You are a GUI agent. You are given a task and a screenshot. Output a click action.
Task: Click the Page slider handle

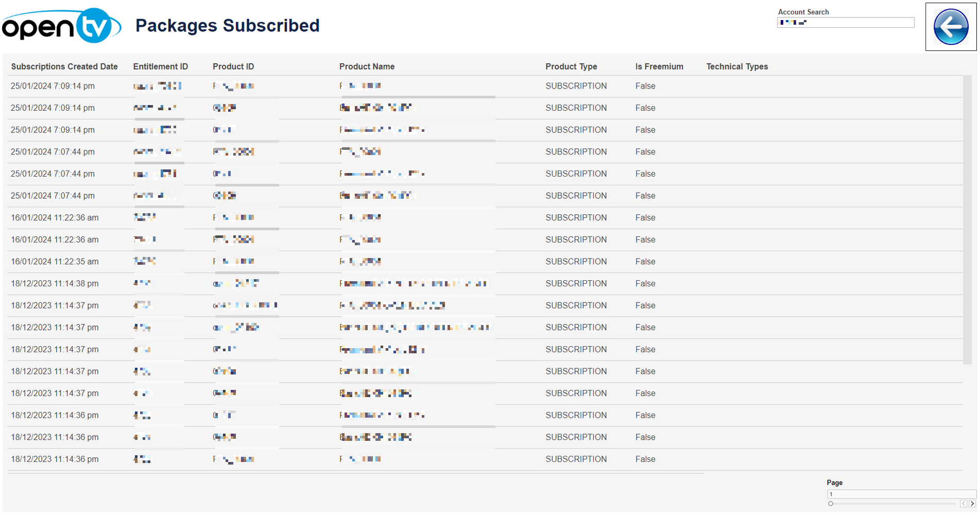point(831,504)
